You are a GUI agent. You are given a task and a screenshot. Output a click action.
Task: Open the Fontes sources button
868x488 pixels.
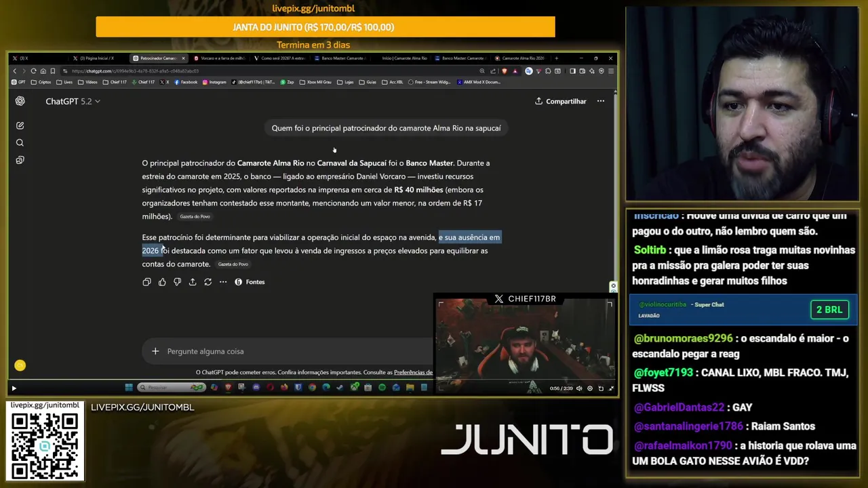pyautogui.click(x=250, y=282)
